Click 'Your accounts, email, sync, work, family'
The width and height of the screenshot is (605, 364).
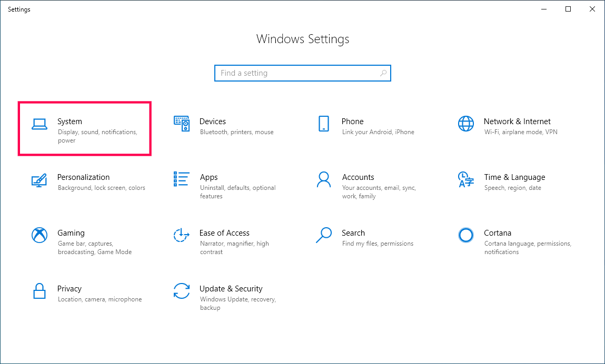(x=379, y=192)
